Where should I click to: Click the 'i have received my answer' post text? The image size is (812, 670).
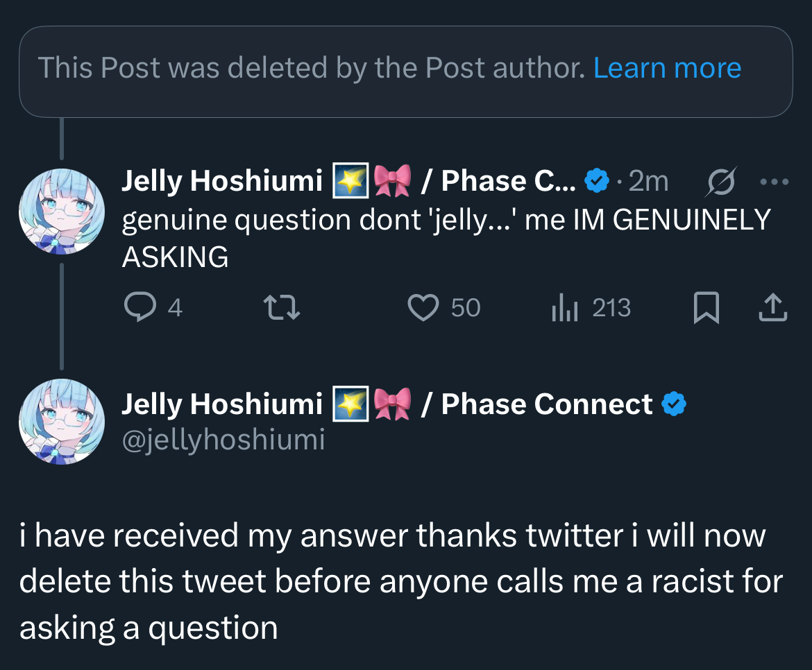click(400, 581)
